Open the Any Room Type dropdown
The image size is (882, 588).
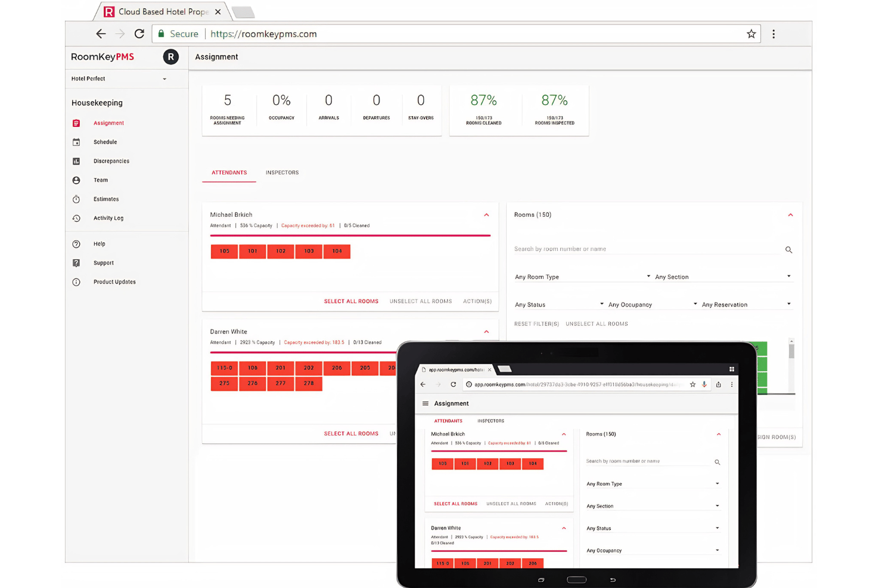point(583,277)
